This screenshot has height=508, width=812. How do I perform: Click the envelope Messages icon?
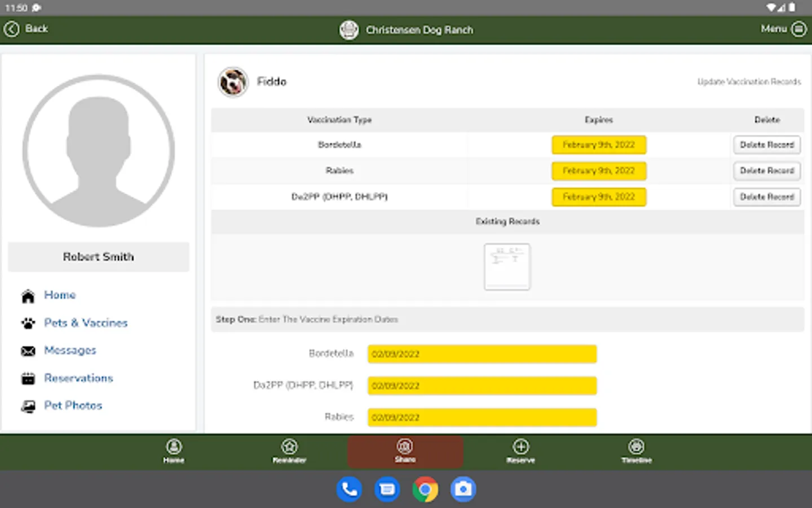pyautogui.click(x=28, y=351)
